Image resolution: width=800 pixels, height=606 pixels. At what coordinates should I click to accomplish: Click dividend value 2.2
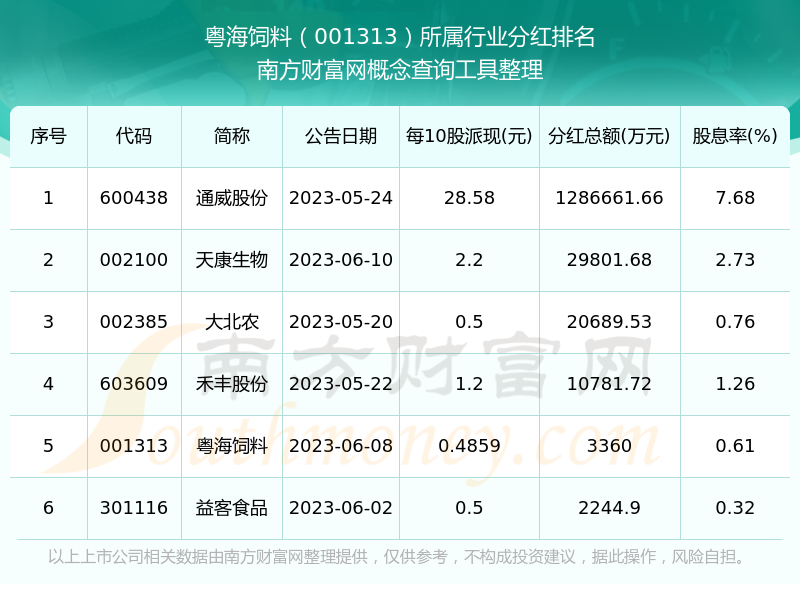[469, 260]
